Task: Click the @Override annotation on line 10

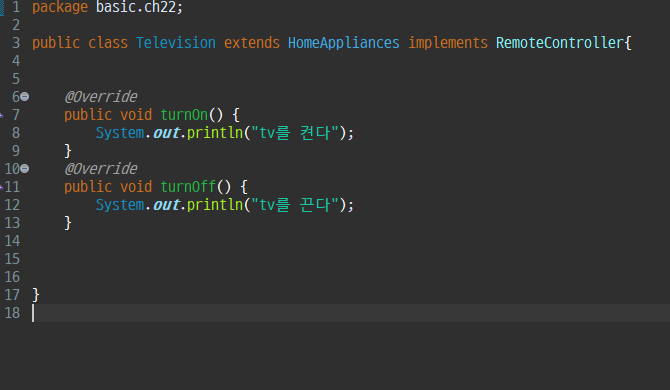Action: tap(101, 169)
